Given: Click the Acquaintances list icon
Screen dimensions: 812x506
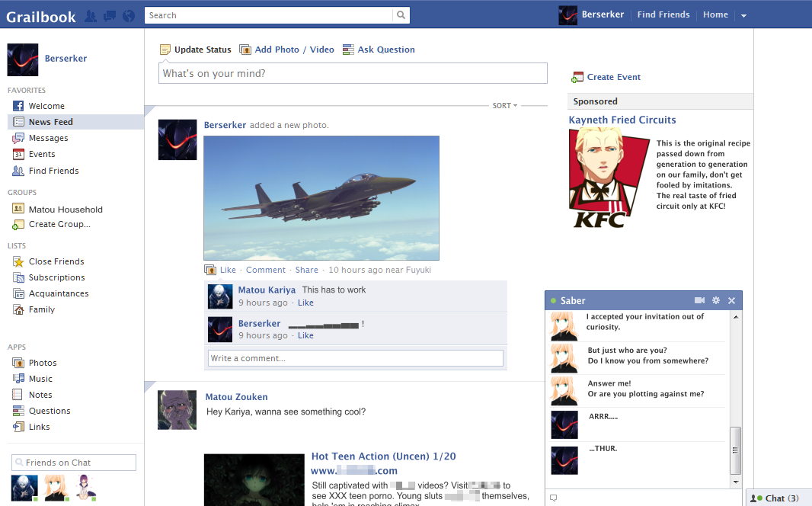Looking at the screenshot, I should click(x=18, y=293).
